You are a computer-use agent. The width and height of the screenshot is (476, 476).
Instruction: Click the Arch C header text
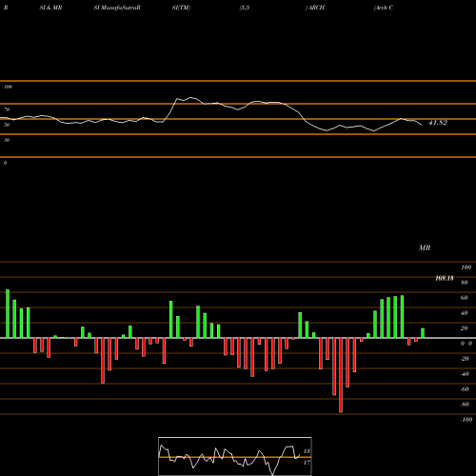[384, 8]
